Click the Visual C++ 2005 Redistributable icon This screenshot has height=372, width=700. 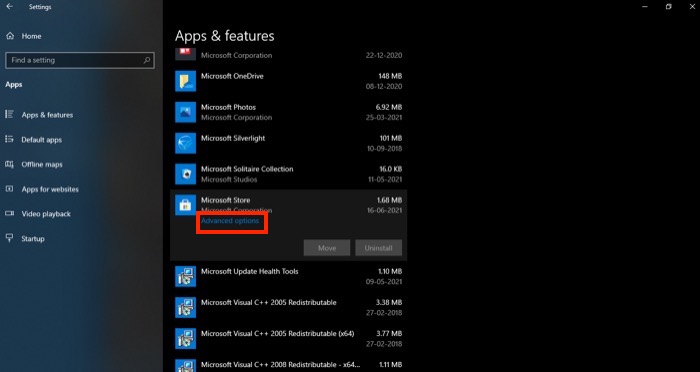(x=185, y=307)
